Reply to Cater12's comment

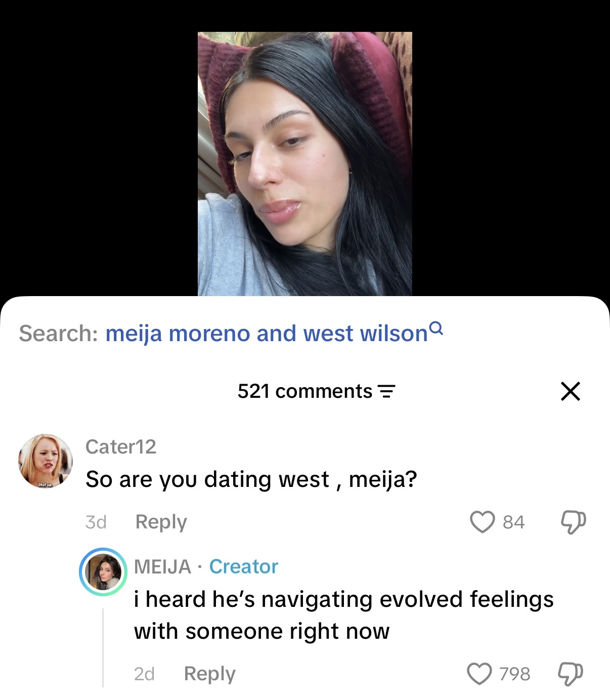click(161, 522)
